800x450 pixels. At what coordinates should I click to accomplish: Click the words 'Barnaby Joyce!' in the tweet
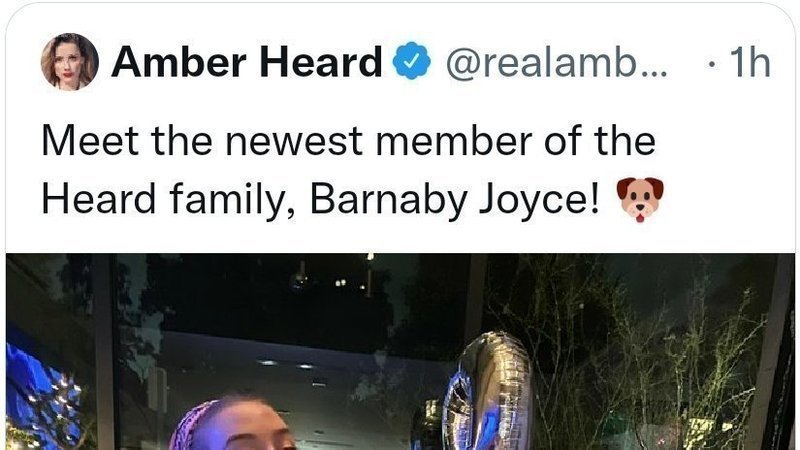pos(455,199)
